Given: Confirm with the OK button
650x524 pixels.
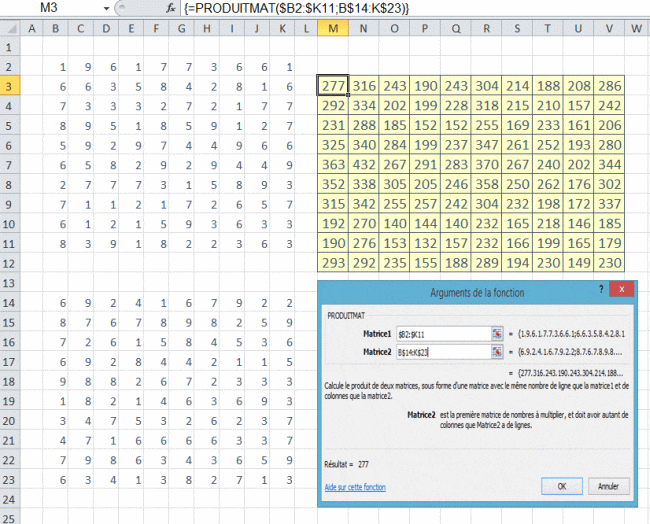Looking at the screenshot, I should [x=562, y=486].
